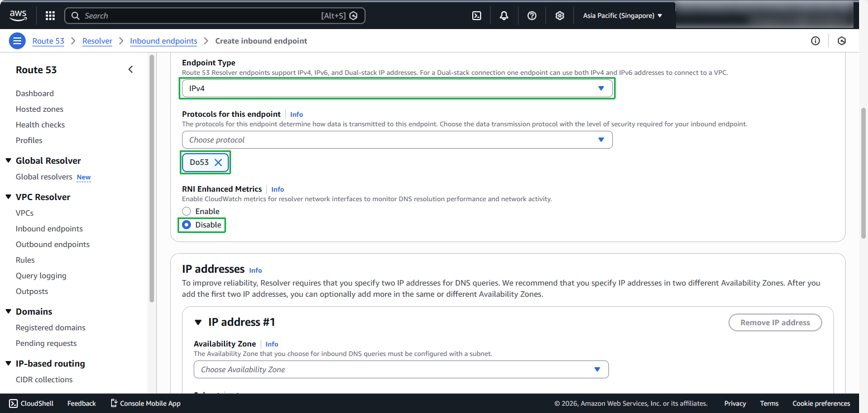868x413 pixels.
Task: Click the AWS logo home icon
Action: (x=18, y=15)
